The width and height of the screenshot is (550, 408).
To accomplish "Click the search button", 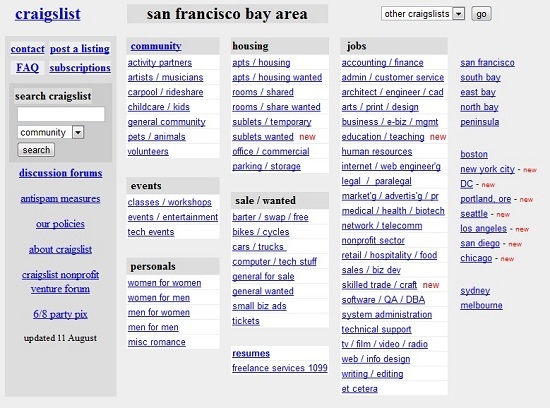I will click(x=36, y=150).
